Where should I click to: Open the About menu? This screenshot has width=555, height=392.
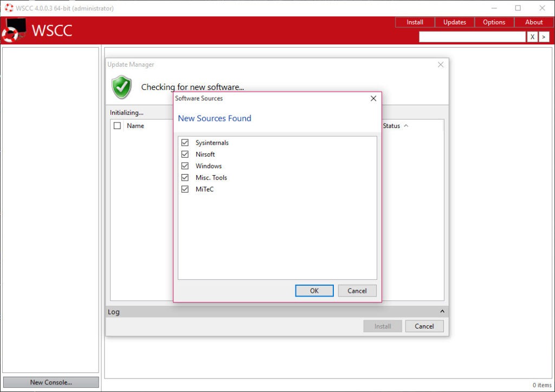pos(534,22)
